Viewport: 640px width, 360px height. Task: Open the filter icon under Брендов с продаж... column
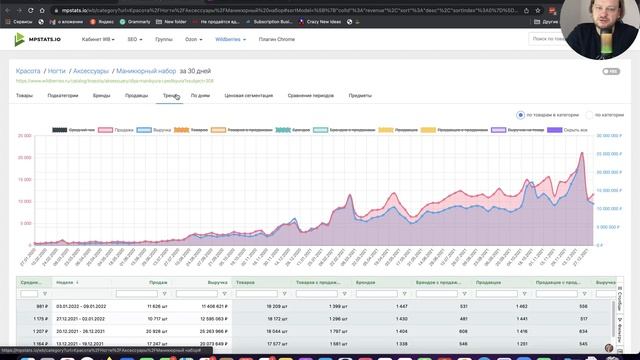point(464,294)
